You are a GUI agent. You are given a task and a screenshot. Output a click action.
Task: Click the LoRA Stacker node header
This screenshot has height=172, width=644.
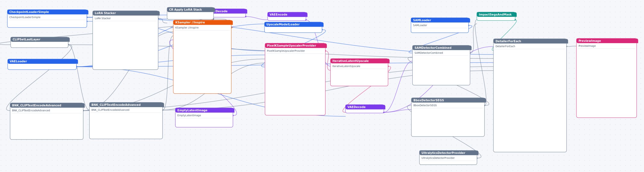pyautogui.click(x=126, y=13)
